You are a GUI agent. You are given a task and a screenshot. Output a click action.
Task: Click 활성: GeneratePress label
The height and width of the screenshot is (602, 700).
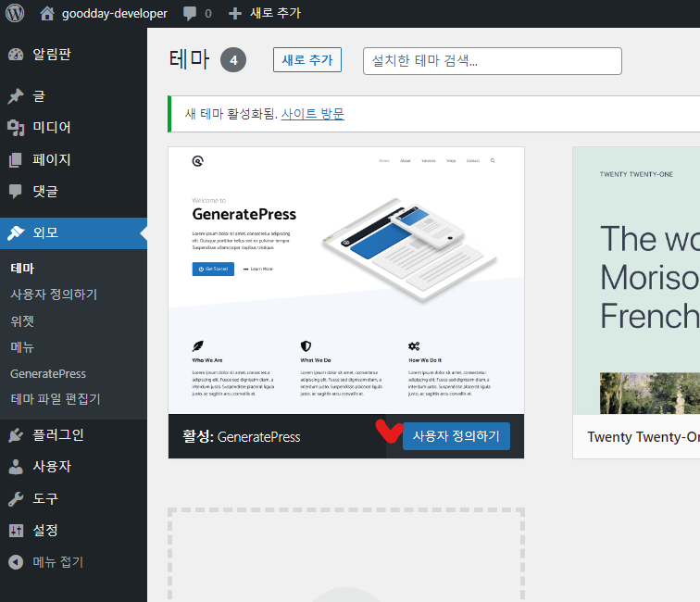241,437
